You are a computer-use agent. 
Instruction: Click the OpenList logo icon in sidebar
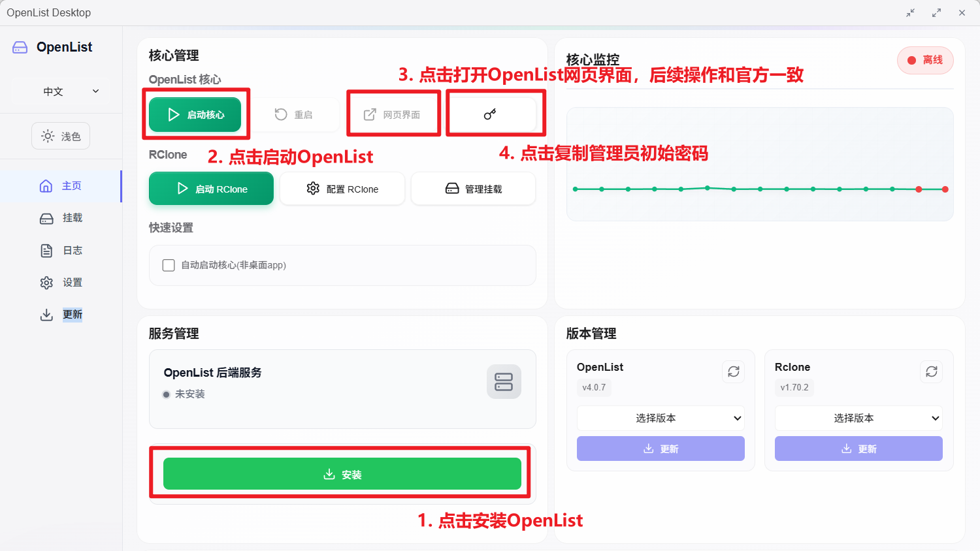tap(20, 47)
